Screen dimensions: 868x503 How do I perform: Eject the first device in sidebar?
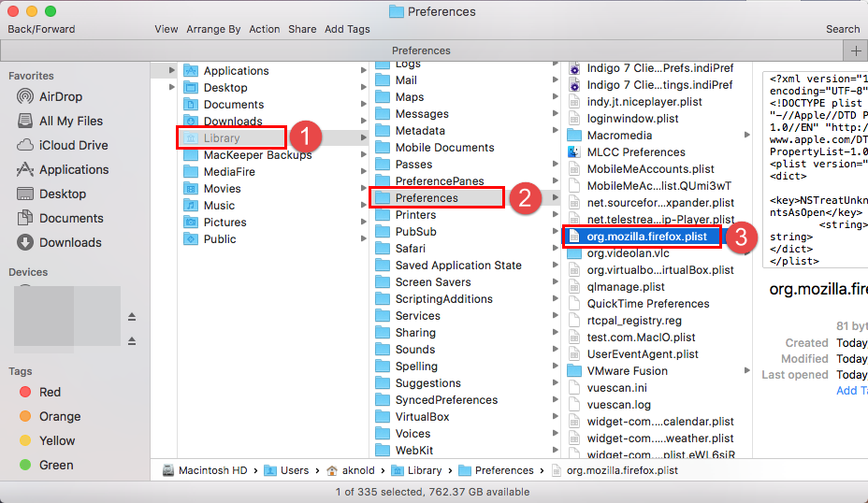coord(132,316)
